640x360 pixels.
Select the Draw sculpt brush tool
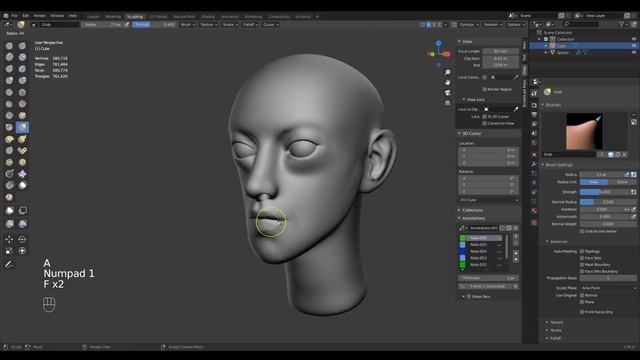click(9, 46)
